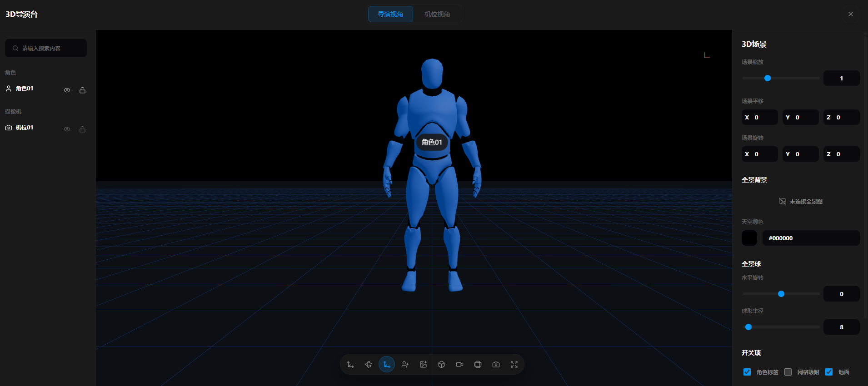Click the search input field
The image size is (868, 386).
pos(46,48)
